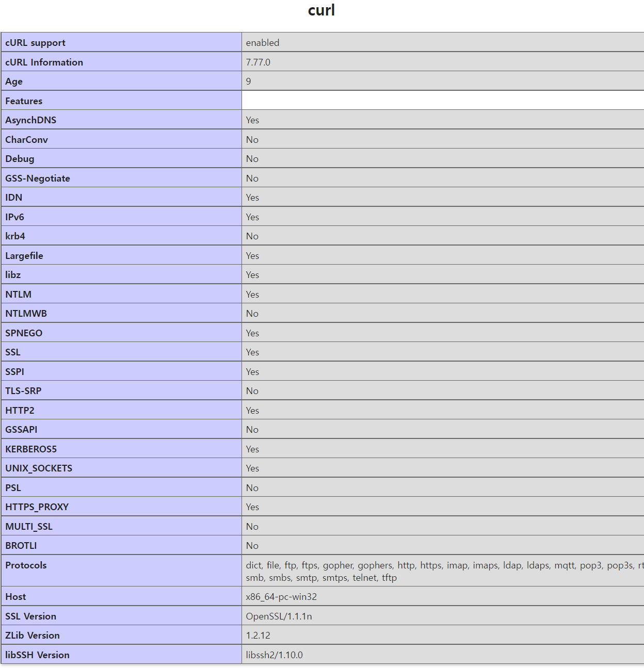
Task: Click the 'Yes' value in SSL feature row
Action: point(252,352)
